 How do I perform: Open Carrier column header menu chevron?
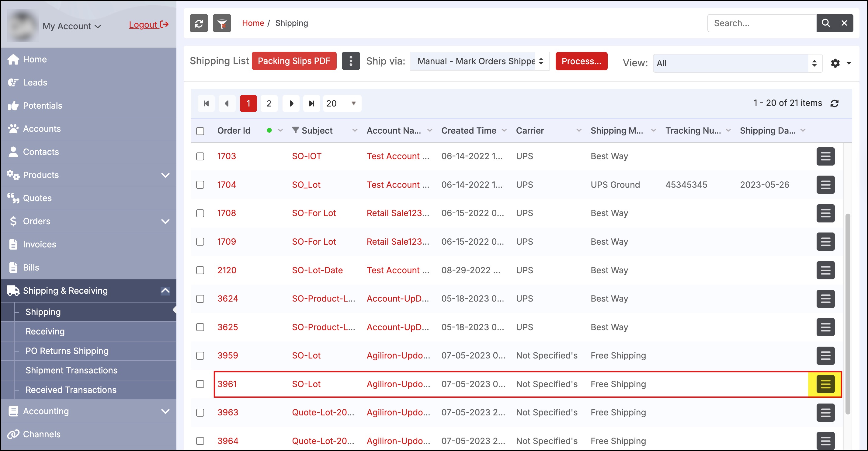(578, 131)
